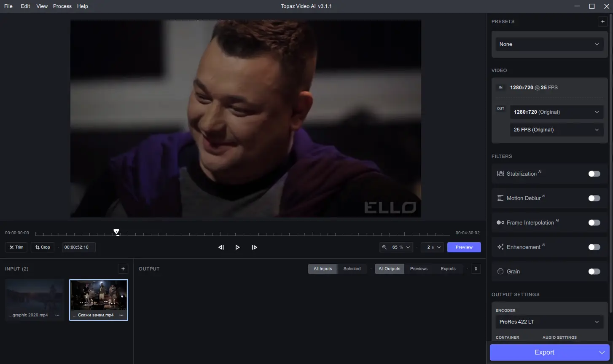Open output sort order options

(x=476, y=269)
